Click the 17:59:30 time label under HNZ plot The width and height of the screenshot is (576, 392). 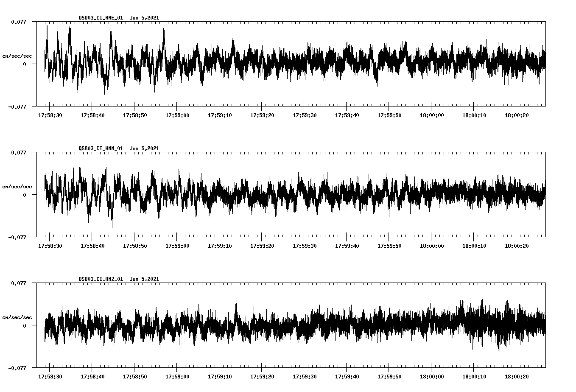click(x=305, y=377)
